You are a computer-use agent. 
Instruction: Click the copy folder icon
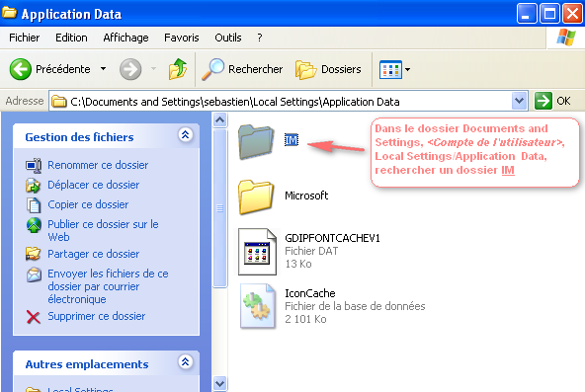click(x=34, y=205)
